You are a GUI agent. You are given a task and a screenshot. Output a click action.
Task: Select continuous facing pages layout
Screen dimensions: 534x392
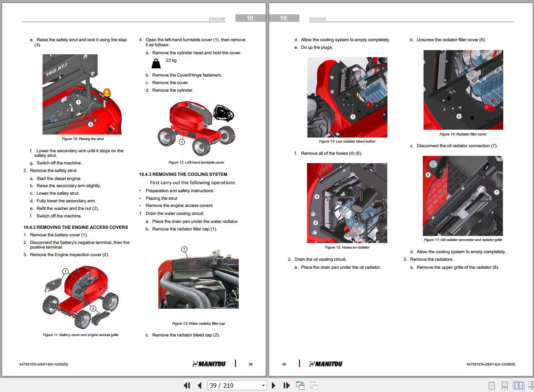click(x=530, y=385)
